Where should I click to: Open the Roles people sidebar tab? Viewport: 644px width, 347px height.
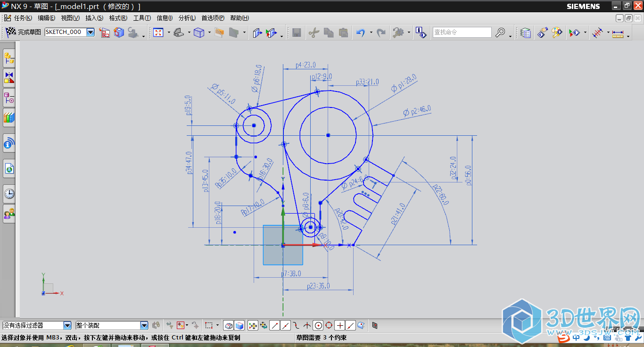coord(9,214)
